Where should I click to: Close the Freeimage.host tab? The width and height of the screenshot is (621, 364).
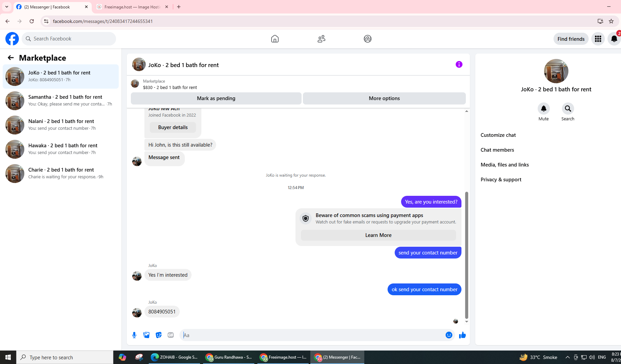click(x=167, y=7)
